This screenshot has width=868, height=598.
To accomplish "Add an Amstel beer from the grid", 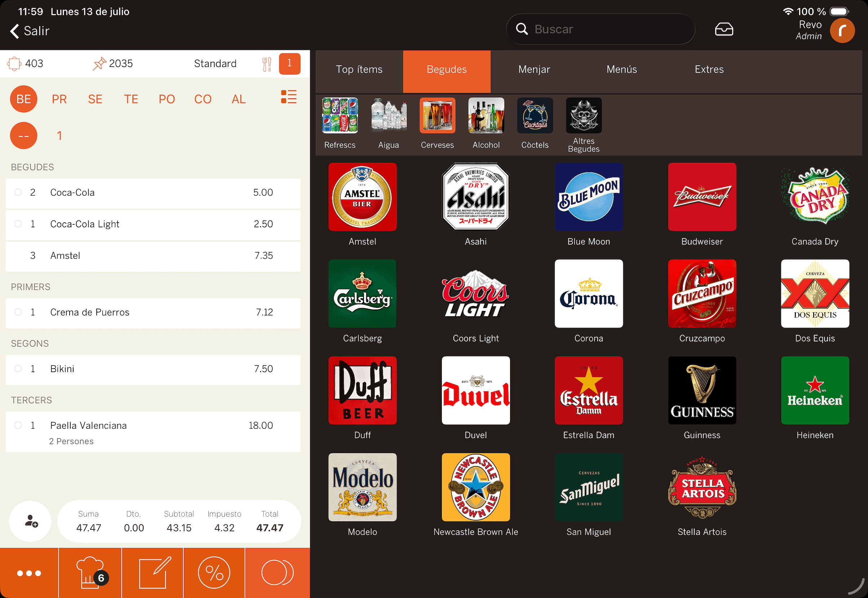I will [362, 205].
